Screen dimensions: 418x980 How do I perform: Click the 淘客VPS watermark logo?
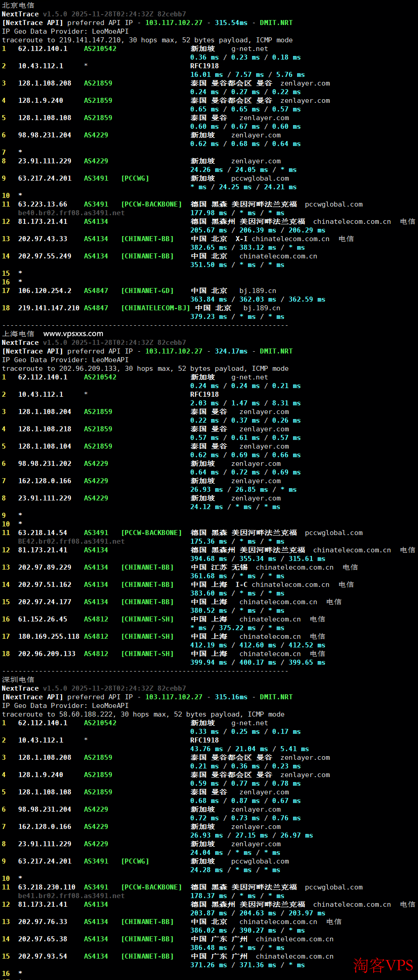pyautogui.click(x=382, y=965)
